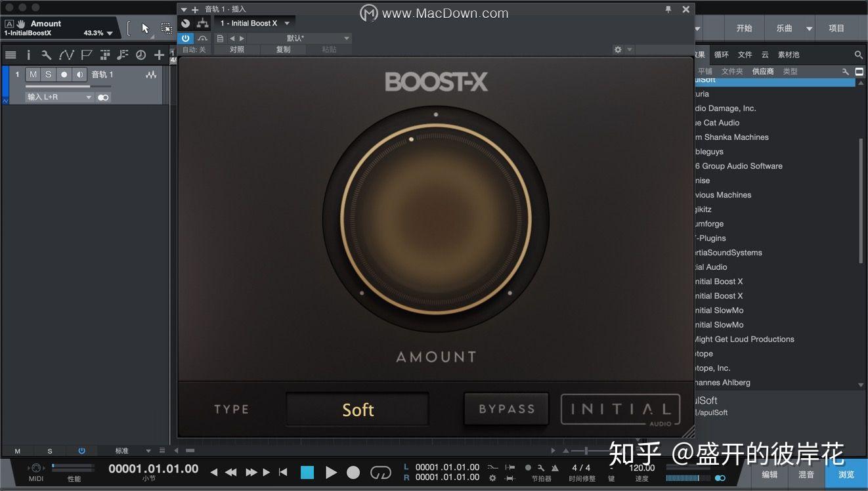Screen dimensions: 868x491
Task: Click the 复制 copy button
Action: [x=283, y=50]
